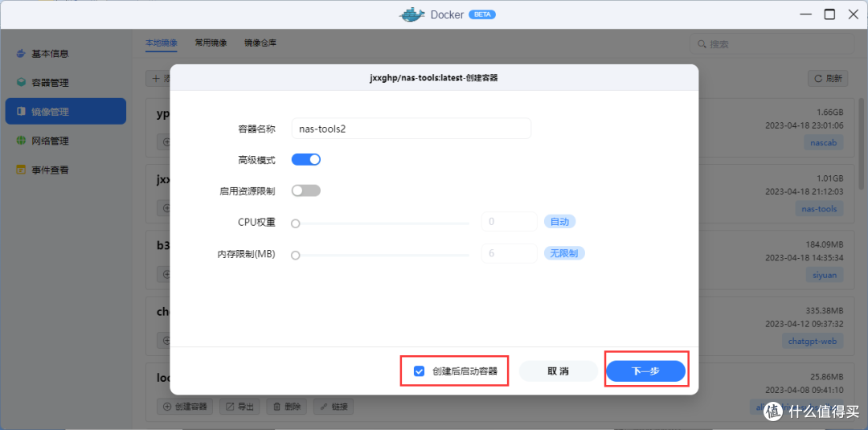Click the image list vertical scrollbar
The width and height of the screenshot is (868, 430).
(x=862, y=144)
